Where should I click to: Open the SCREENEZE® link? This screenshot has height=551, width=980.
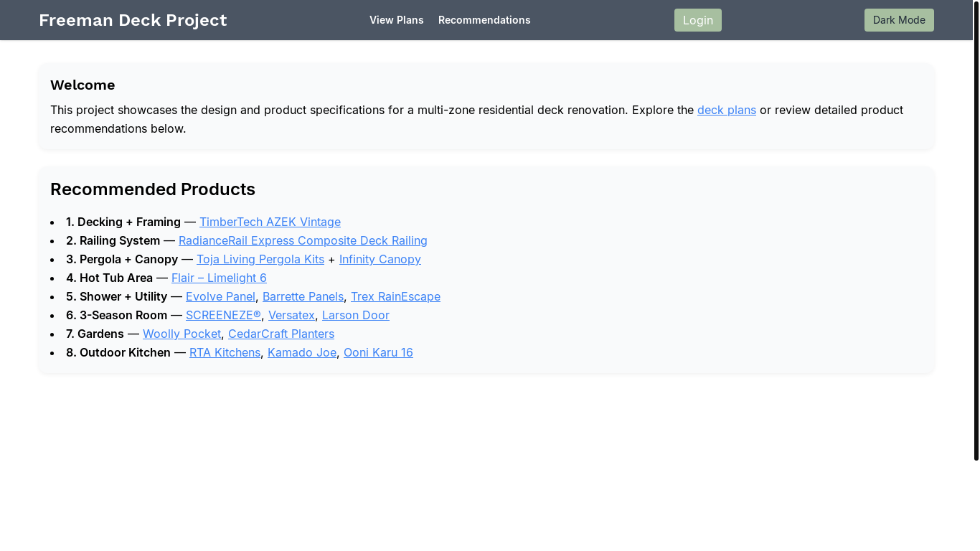(223, 315)
